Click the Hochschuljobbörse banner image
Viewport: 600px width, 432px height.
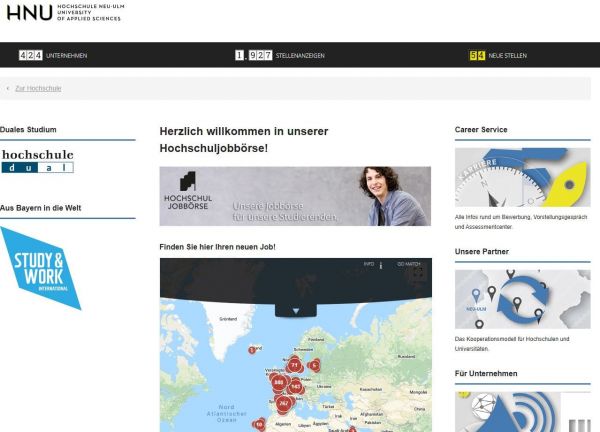click(x=295, y=196)
